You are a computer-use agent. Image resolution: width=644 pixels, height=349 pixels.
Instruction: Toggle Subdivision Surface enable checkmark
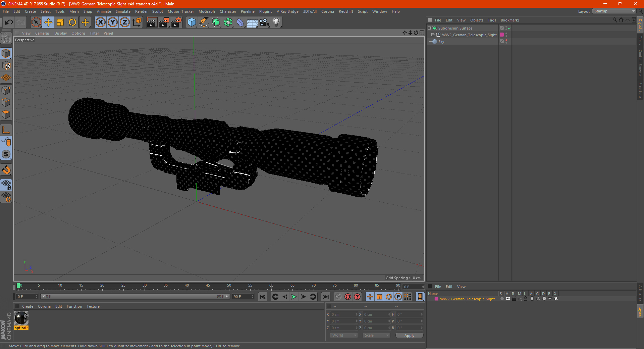click(x=509, y=28)
